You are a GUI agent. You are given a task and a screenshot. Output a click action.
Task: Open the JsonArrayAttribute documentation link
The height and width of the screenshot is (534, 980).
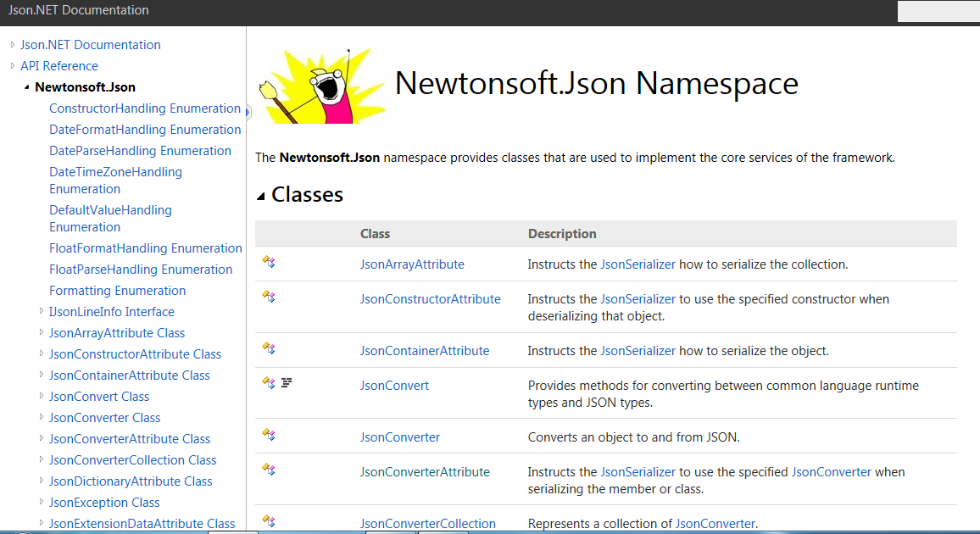(x=412, y=264)
